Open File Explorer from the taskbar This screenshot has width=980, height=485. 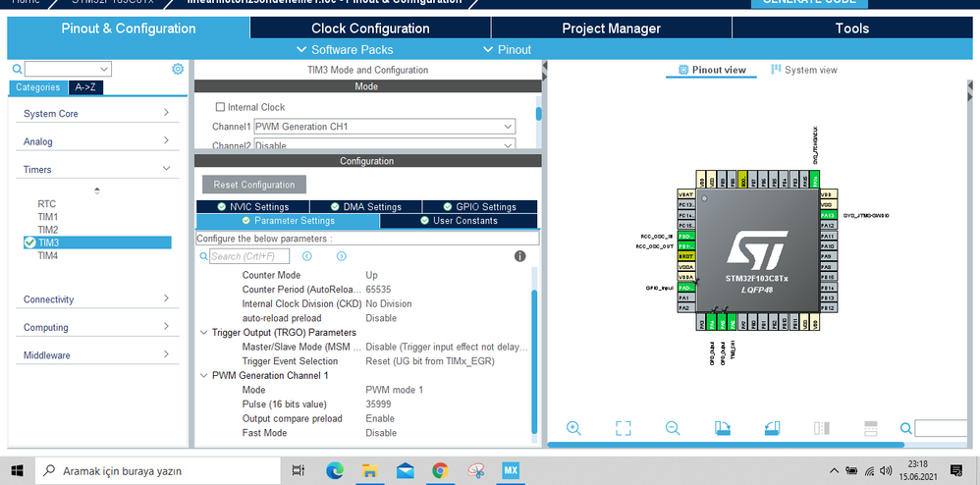pyautogui.click(x=370, y=470)
